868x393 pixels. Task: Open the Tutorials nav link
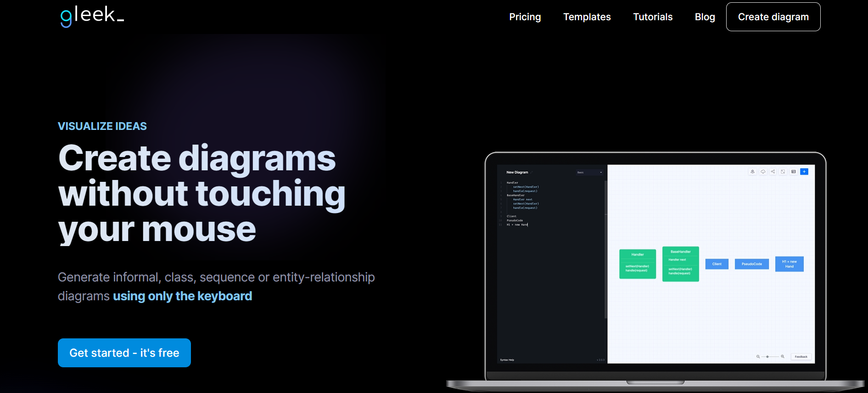click(x=652, y=17)
